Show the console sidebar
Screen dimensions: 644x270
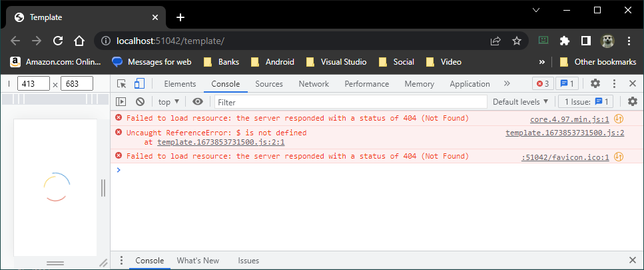pos(121,102)
